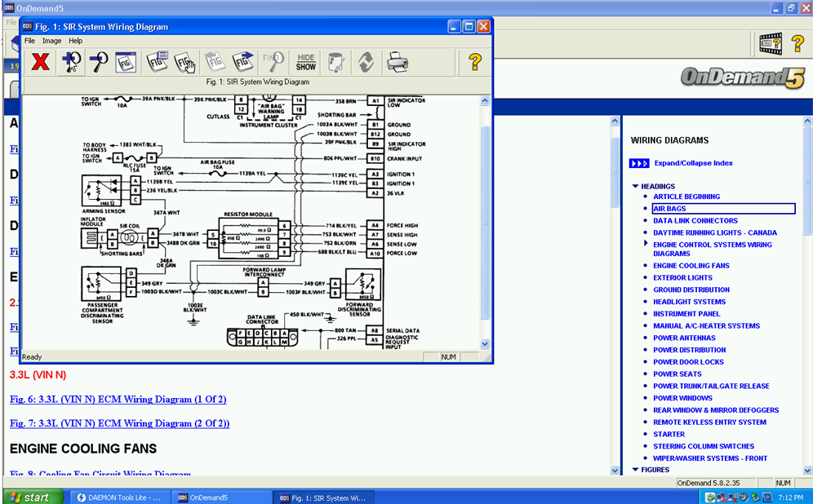This screenshot has width=813, height=504.
Task: Open EXTERIOR LIGHTS entry
Action: tap(682, 277)
